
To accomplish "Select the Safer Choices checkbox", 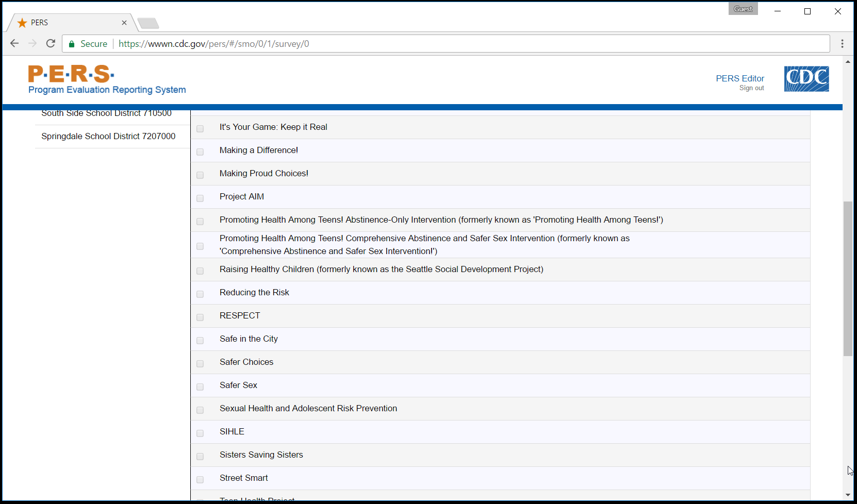I will [200, 363].
